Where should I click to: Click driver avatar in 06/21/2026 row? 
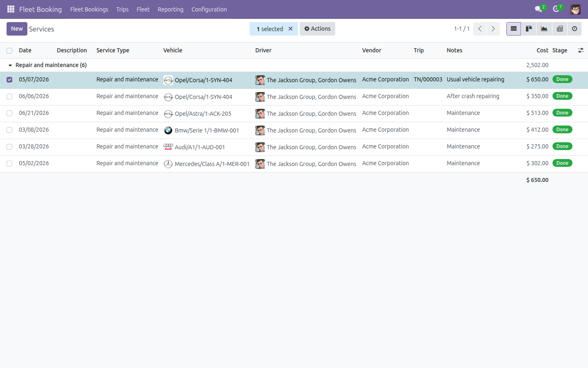click(260, 114)
